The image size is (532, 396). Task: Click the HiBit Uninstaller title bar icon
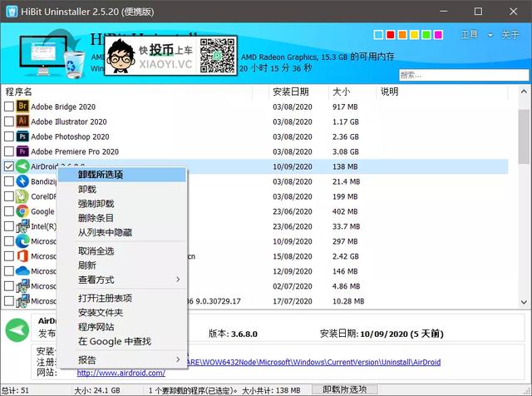(12, 11)
